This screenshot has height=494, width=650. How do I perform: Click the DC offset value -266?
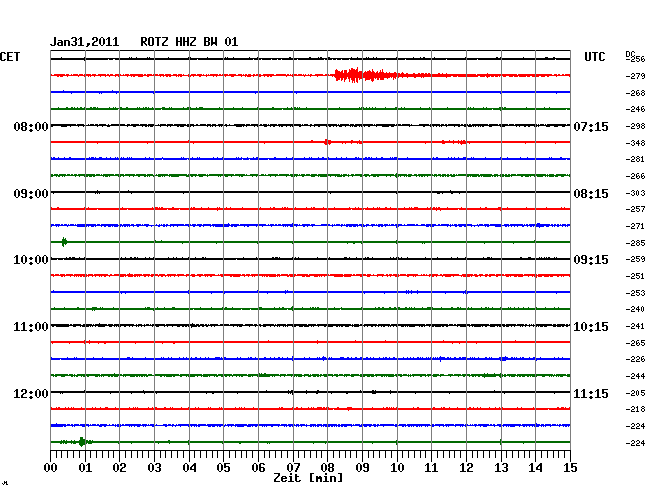pyautogui.click(x=635, y=176)
